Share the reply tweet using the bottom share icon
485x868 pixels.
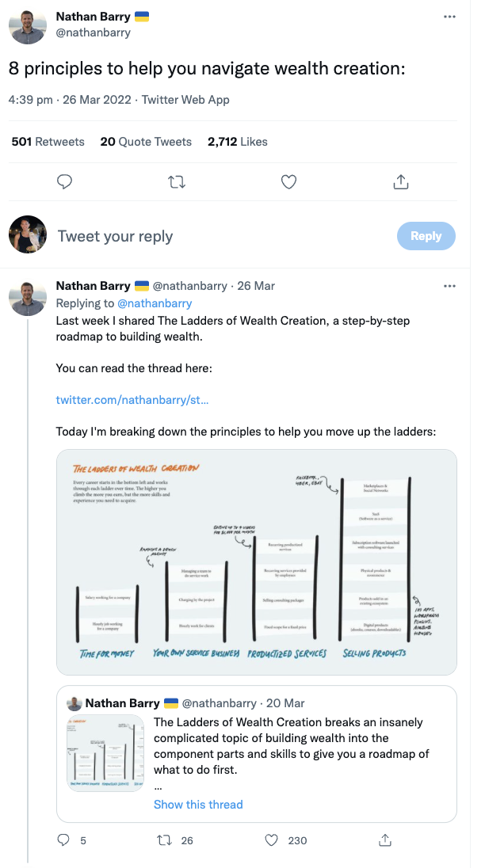tap(385, 839)
